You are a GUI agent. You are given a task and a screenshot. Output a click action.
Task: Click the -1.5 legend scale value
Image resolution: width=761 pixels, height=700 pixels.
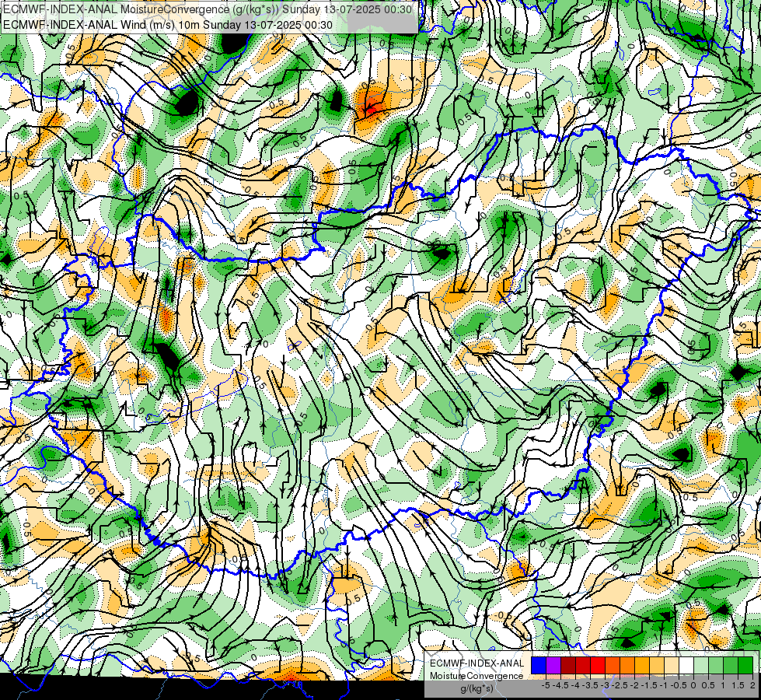pos(650,685)
